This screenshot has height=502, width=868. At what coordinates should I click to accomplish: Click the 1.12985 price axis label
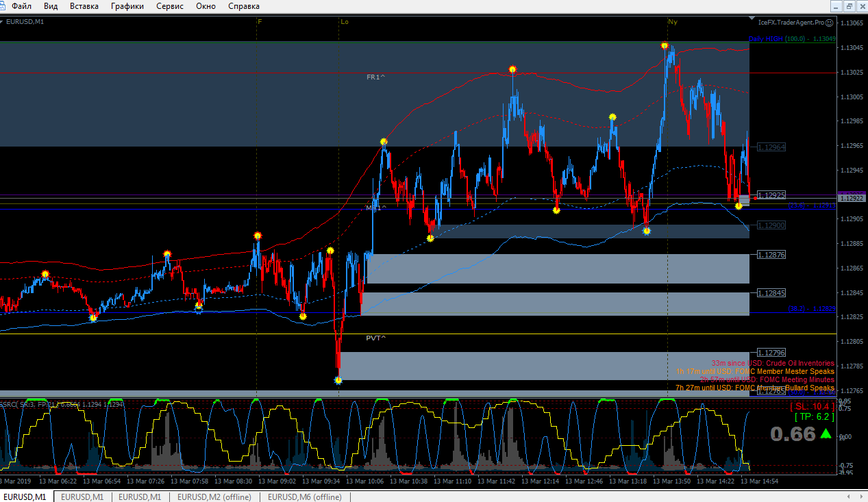(x=852, y=121)
